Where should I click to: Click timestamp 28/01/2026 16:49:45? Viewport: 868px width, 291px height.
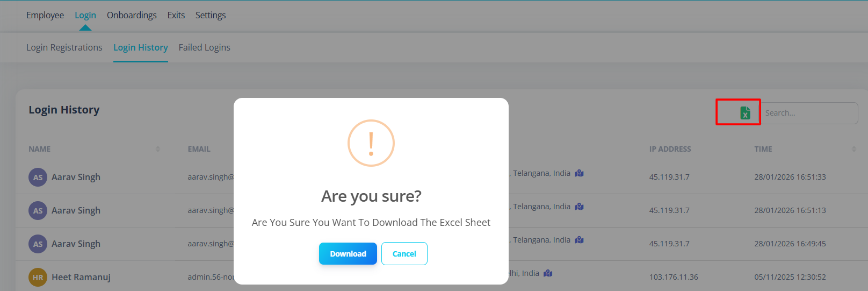pos(790,244)
